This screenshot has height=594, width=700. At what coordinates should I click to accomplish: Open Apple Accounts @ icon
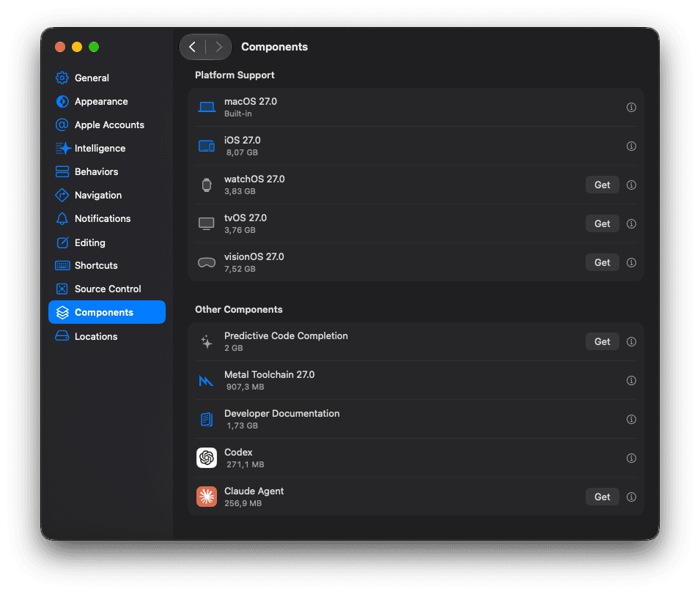[x=62, y=125]
